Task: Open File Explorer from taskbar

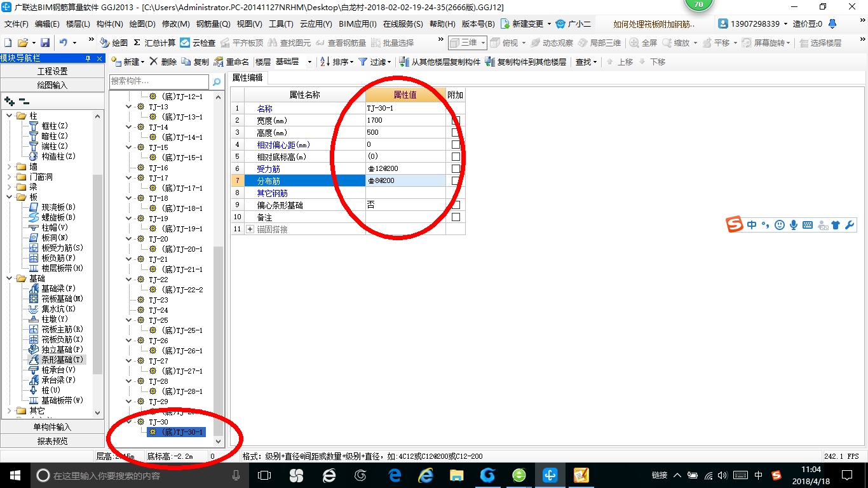Action: [x=456, y=475]
